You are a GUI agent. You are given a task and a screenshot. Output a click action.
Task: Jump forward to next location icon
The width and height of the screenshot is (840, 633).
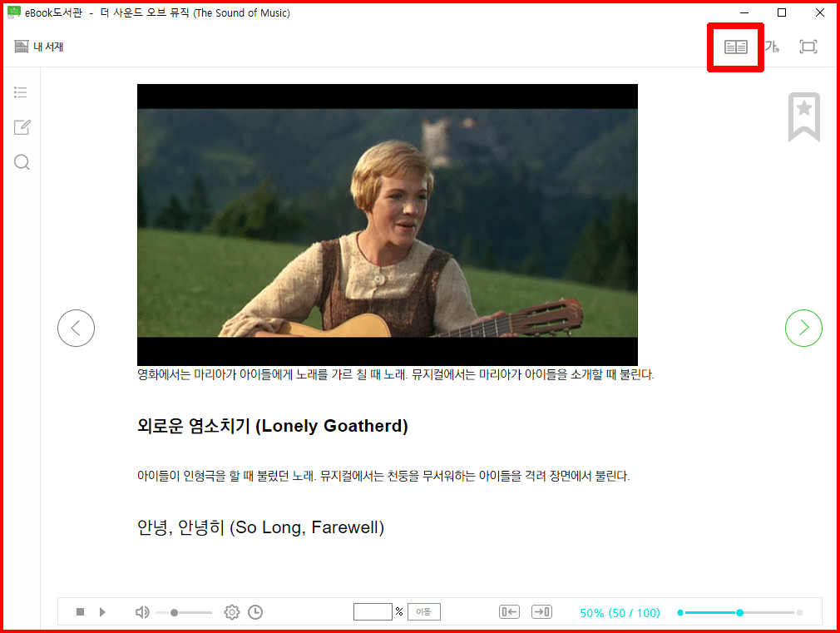[x=541, y=611]
